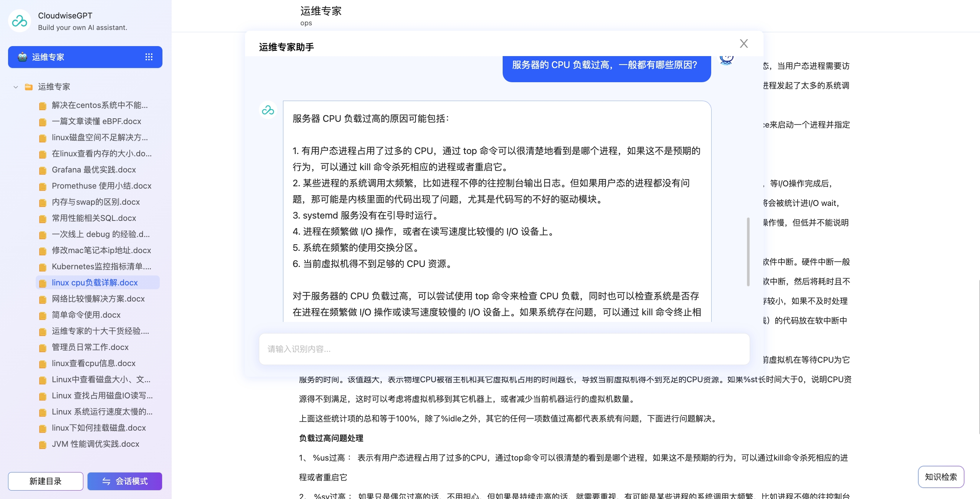
Task: Click the 请输入识别内容 input field
Action: tap(504, 349)
